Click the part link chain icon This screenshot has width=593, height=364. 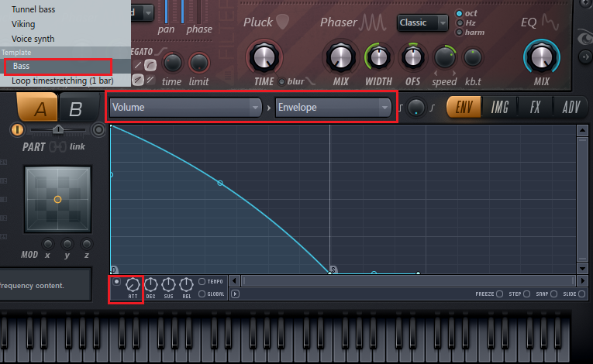(x=59, y=146)
